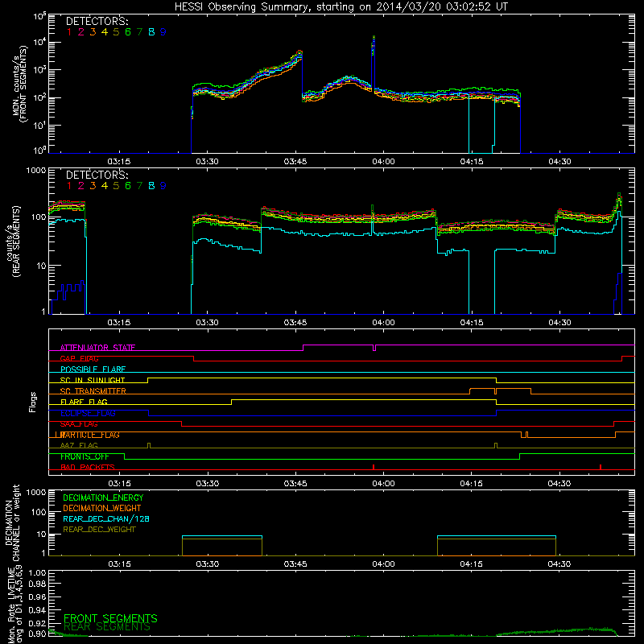This screenshot has height=644, width=644.
Task: Click the 1.00 tick on livetime axis
Action: (x=38, y=573)
